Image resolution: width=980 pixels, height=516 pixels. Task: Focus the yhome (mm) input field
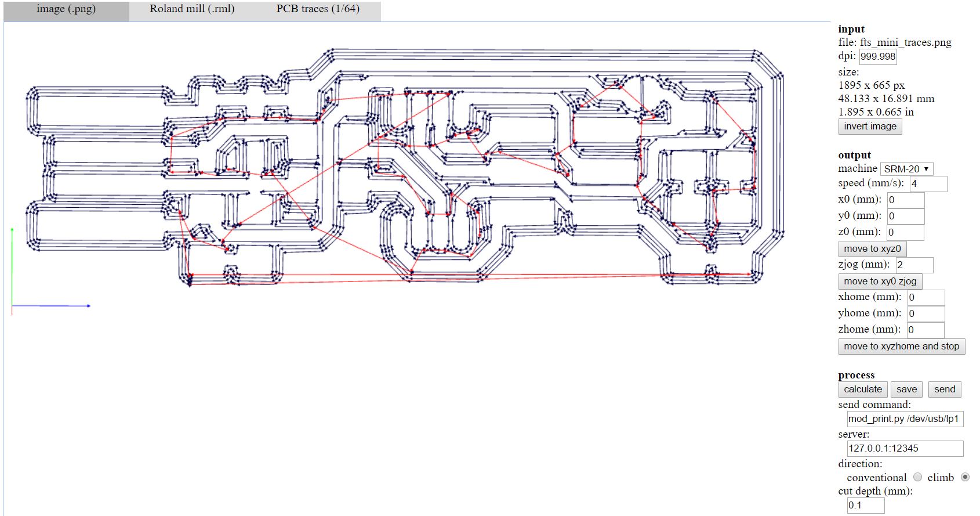pyautogui.click(x=926, y=313)
